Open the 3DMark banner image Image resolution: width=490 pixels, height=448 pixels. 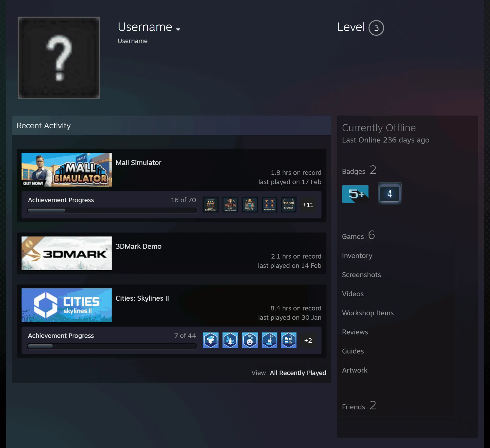click(67, 253)
